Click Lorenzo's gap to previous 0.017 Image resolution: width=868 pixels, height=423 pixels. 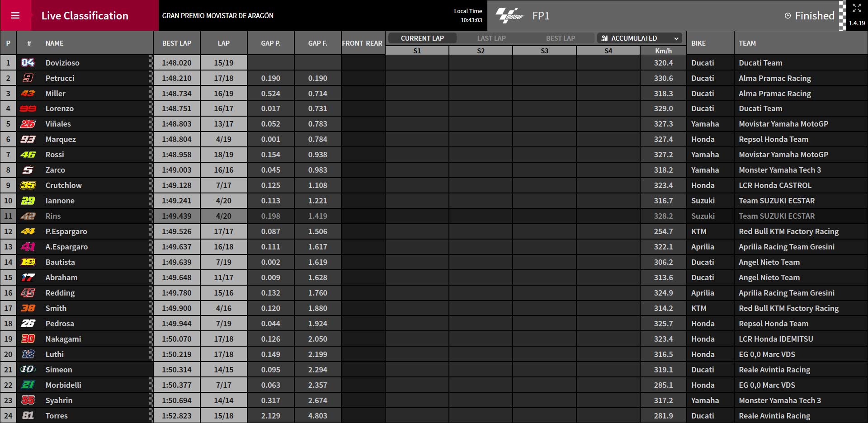pos(271,108)
